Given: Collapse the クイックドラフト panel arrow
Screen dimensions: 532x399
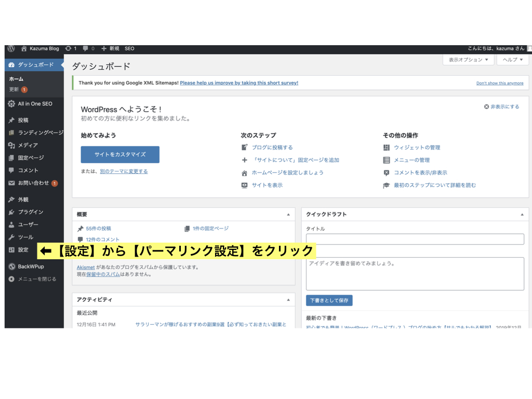Looking at the screenshot, I should click(522, 215).
